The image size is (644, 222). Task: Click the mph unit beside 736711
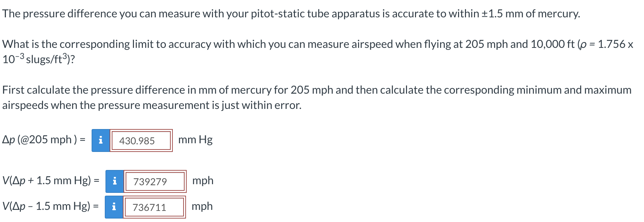pos(203,206)
